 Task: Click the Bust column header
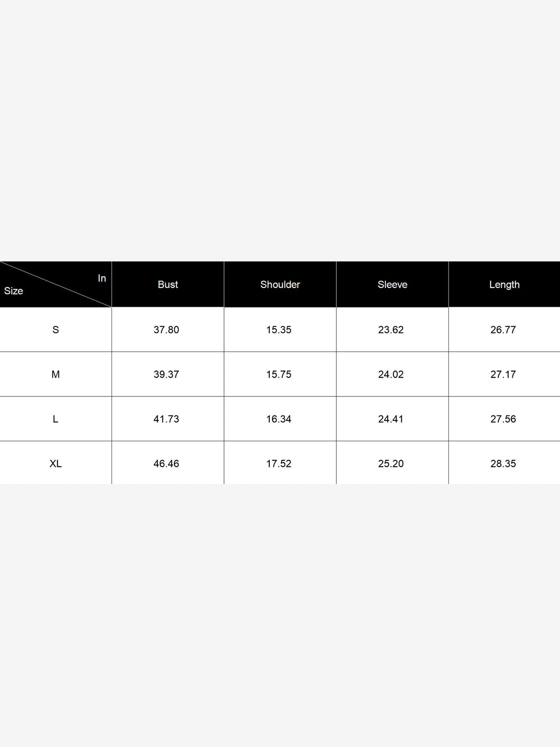pos(168,284)
